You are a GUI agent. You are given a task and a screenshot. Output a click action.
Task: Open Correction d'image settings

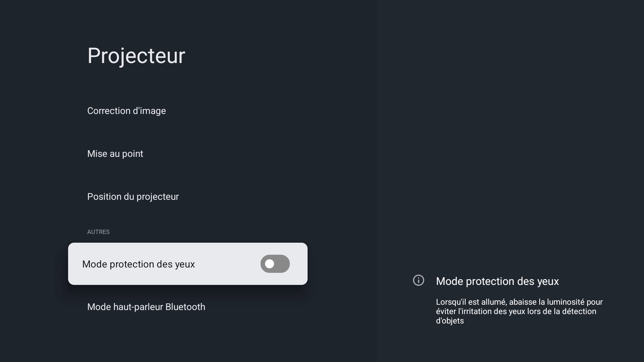tap(126, 111)
